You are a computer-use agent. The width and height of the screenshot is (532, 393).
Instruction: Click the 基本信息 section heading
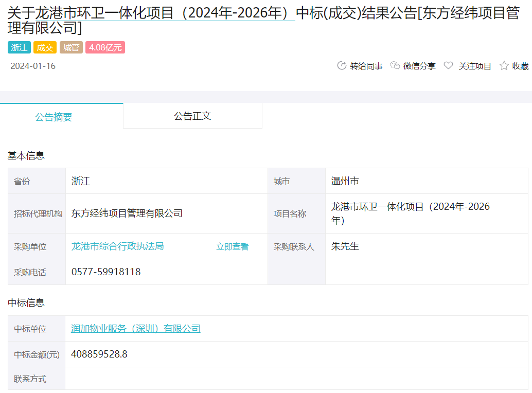pyautogui.click(x=26, y=156)
